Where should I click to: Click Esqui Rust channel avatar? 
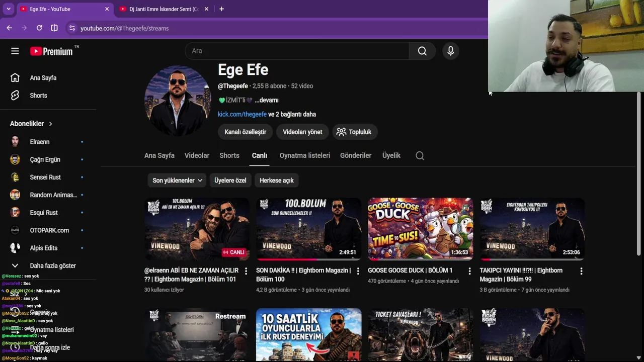pos(15,212)
